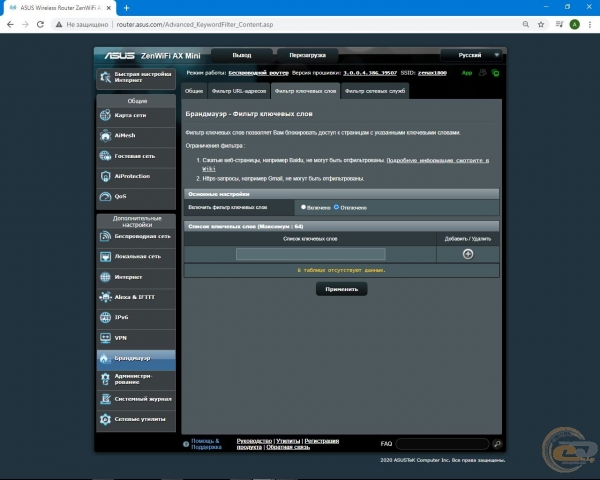Viewport: 600px width, 480px height.
Task: Open the Alexa & IFTTT icon
Action: pos(105,297)
